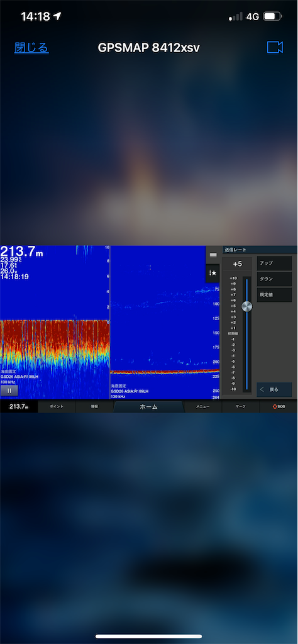Screen dimensions: 298x644
Task: Open the favorites star list icon
Action: 213,273
